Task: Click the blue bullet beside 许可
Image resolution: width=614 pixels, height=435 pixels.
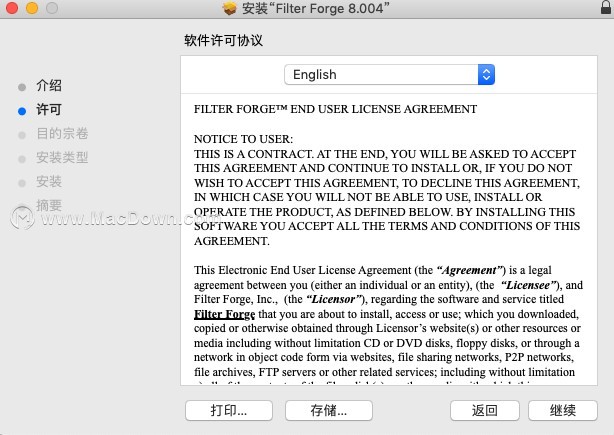Action: [x=22, y=111]
